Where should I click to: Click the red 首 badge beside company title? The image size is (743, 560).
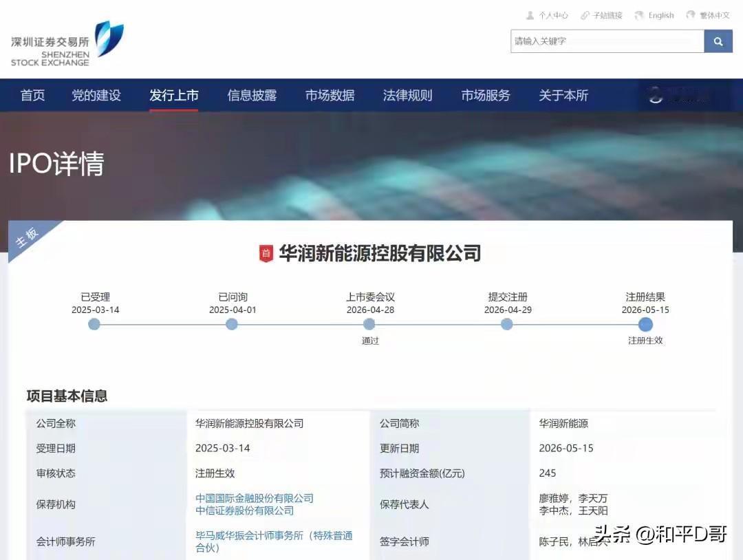(x=266, y=253)
